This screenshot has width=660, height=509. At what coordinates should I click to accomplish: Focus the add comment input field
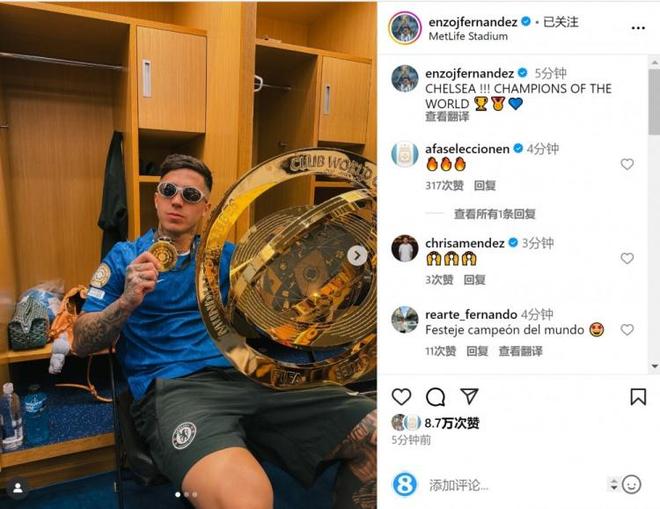514,485
